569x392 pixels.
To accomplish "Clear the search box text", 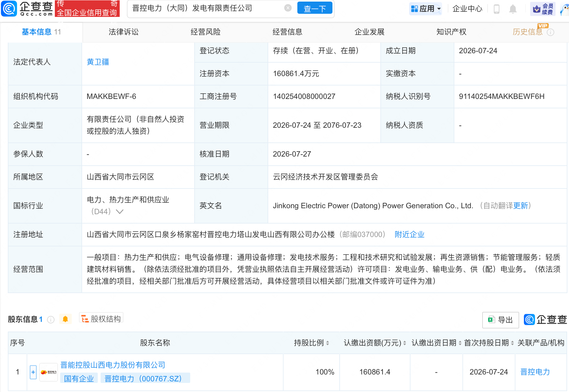I will pyautogui.click(x=288, y=8).
